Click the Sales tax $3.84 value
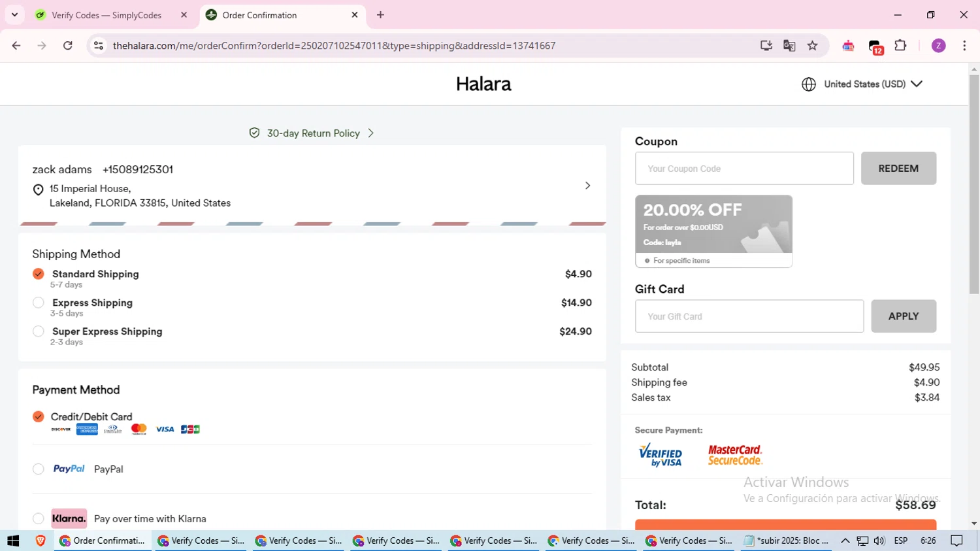The height and width of the screenshot is (551, 980). 927,397
